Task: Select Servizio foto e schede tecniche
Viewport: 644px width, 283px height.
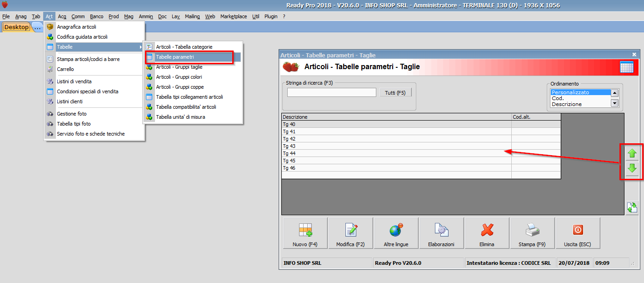Action: click(95, 134)
